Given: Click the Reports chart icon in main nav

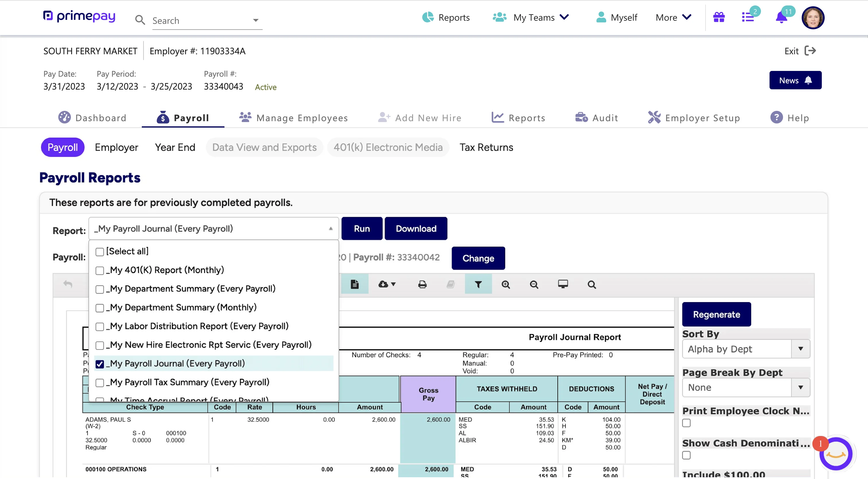Looking at the screenshot, I should [x=498, y=117].
